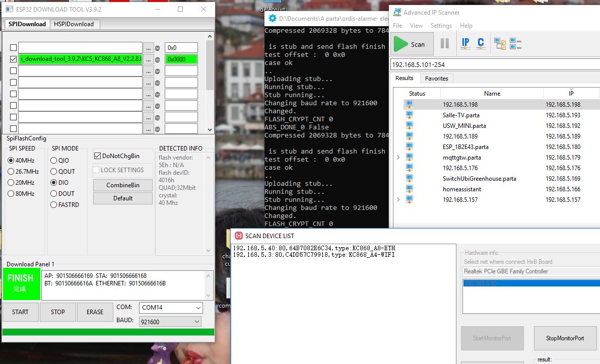Select the 80MHz SPI speed option

click(x=11, y=194)
